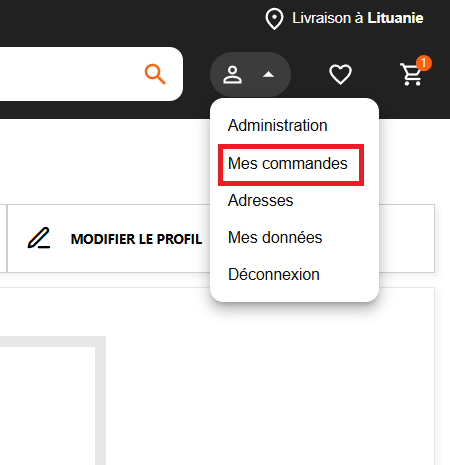Choose Déconnexion to log out
450x465 pixels.
point(274,275)
